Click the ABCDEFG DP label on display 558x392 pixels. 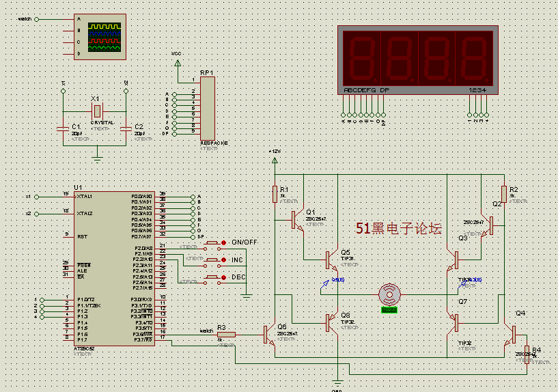(x=367, y=90)
